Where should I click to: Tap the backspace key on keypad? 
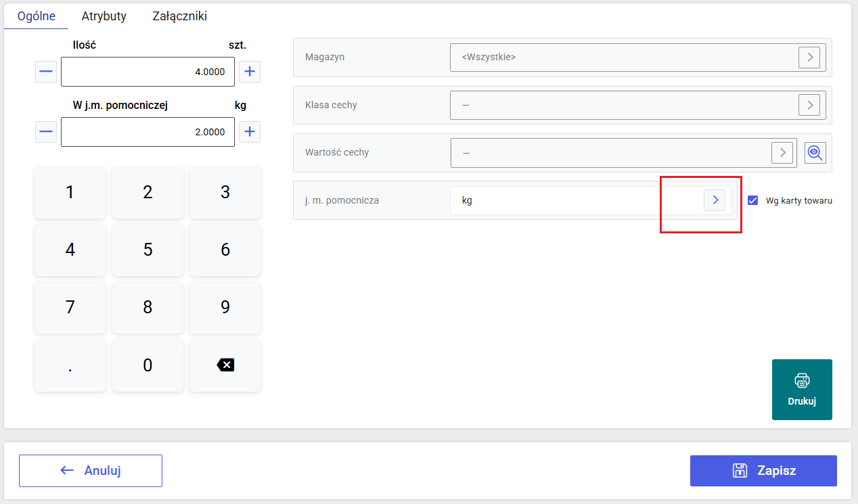point(225,365)
